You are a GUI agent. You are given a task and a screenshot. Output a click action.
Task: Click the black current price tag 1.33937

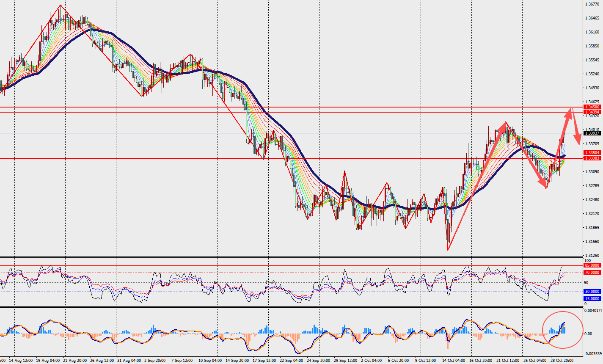(x=592, y=133)
